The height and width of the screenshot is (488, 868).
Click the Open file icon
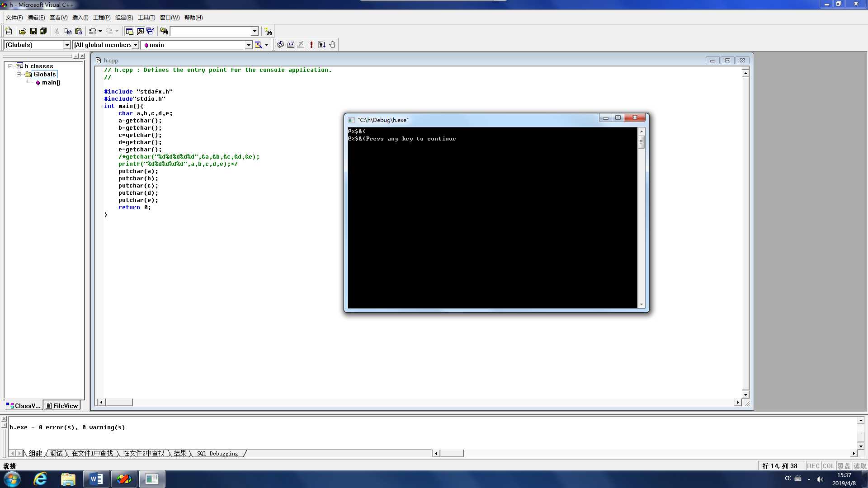[23, 31]
